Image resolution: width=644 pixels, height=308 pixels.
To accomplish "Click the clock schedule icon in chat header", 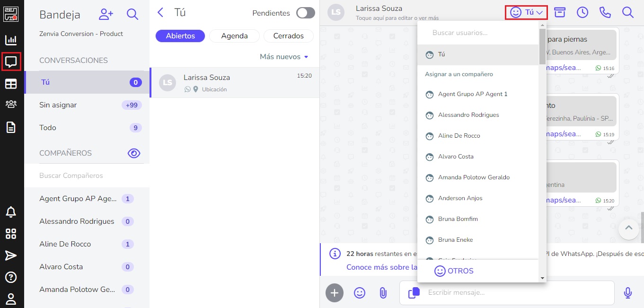I will pyautogui.click(x=582, y=12).
